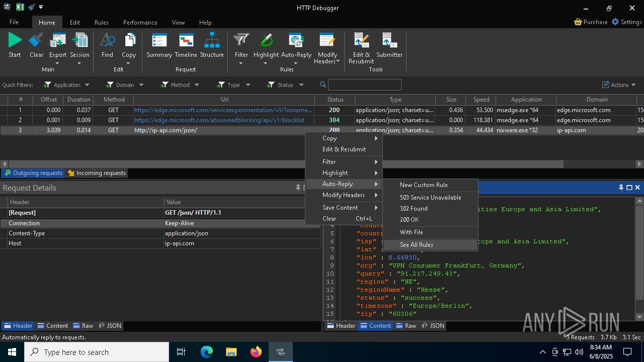Show the Timeline view
This screenshot has width=644, height=362.
coord(186,46)
